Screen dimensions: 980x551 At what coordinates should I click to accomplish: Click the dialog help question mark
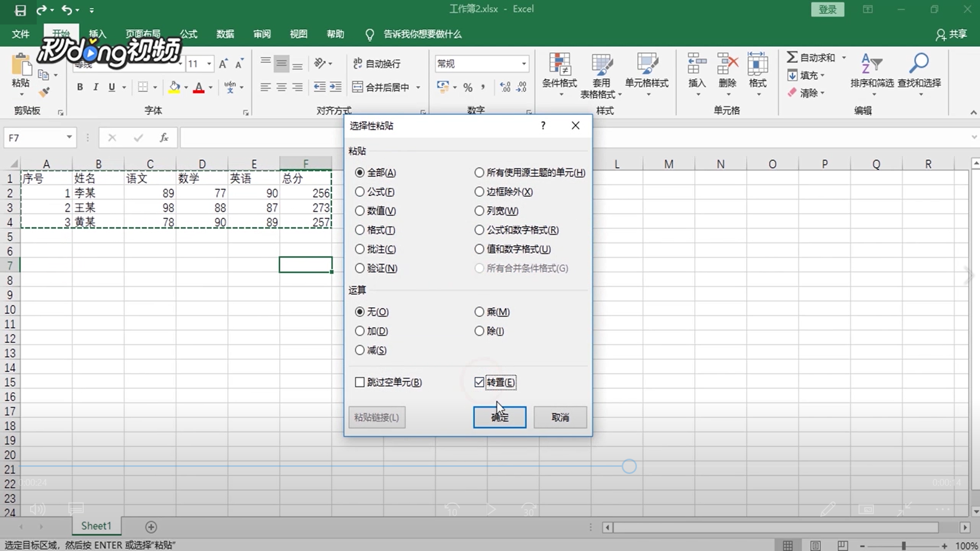543,126
